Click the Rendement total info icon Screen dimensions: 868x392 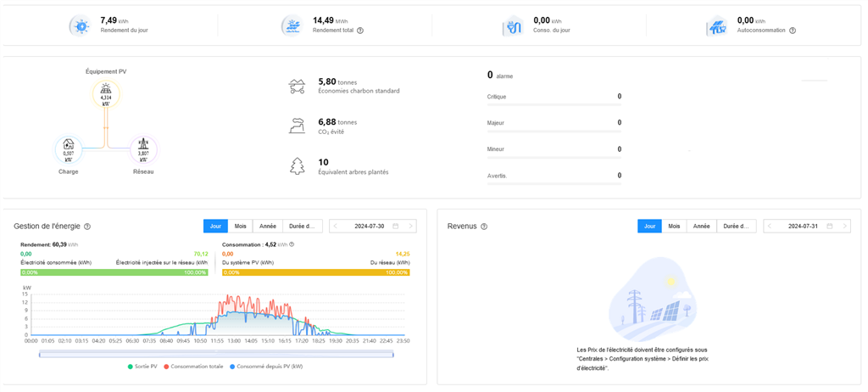tap(360, 31)
